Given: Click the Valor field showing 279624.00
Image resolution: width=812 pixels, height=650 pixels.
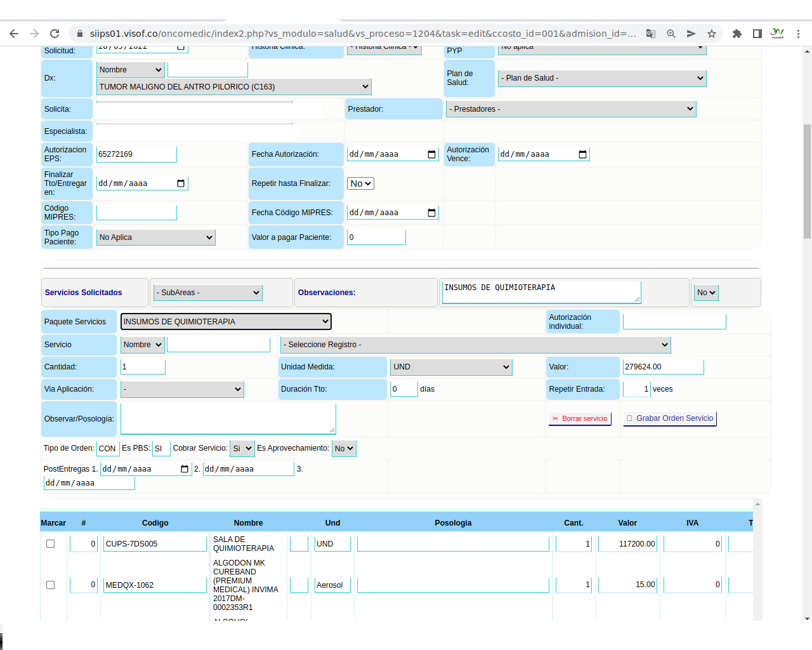Looking at the screenshot, I should (x=663, y=367).
